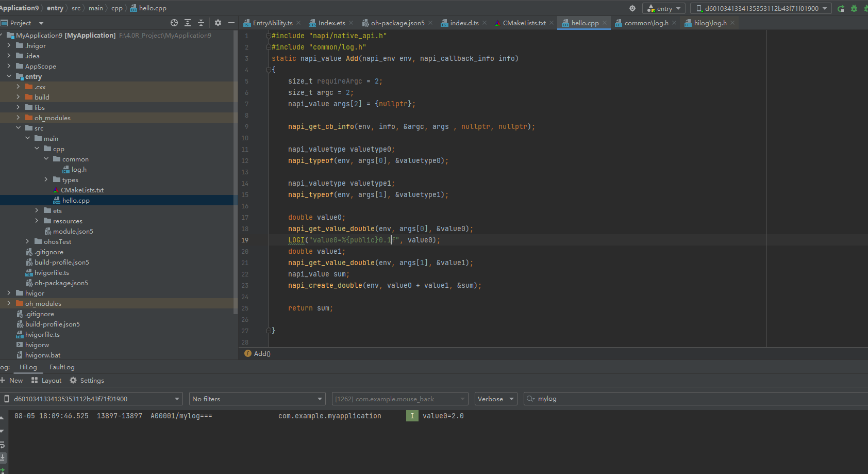Click the search magnifier icon in log search
The image size is (868, 474).
coord(531,399)
